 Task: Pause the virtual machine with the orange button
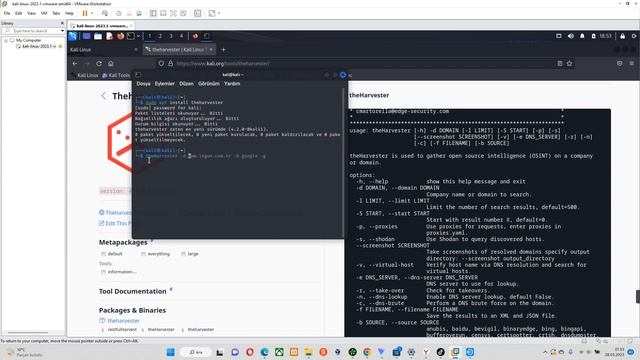[85, 13]
